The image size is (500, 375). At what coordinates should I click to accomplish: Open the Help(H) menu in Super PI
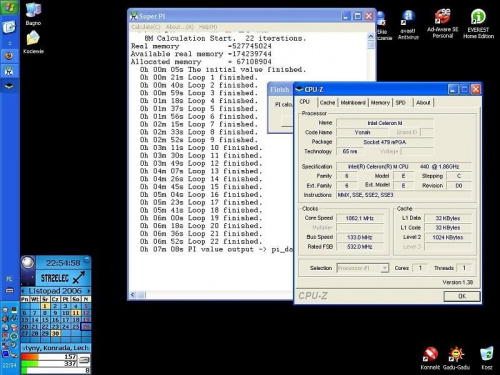point(208,27)
